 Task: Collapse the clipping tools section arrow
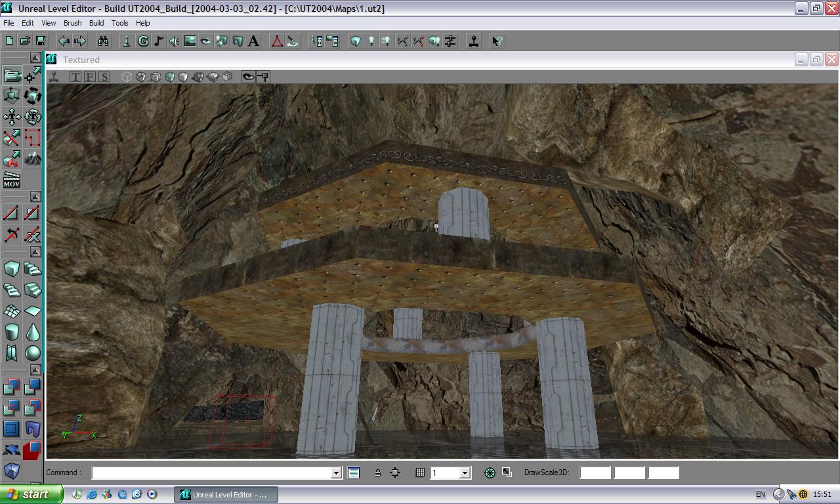pos(35,196)
